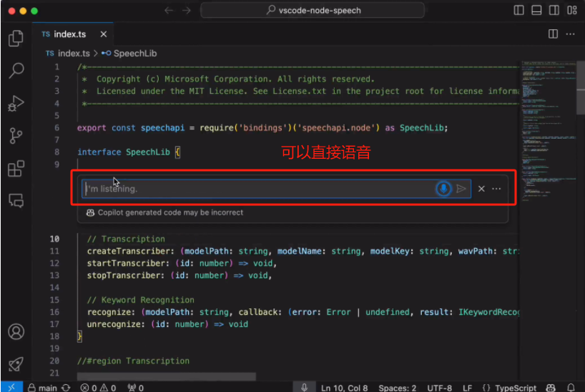Open the Accounts icon in activity bar
The image size is (585, 392).
pyautogui.click(x=15, y=333)
